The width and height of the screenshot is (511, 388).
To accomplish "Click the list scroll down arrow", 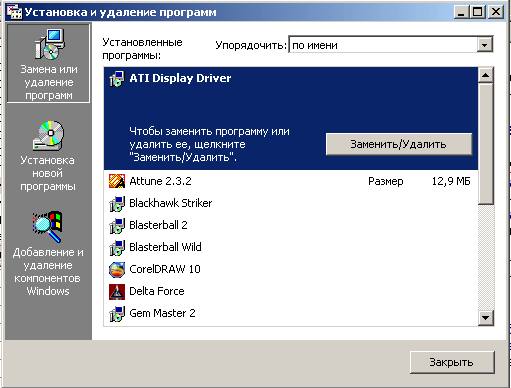I will pyautogui.click(x=485, y=318).
